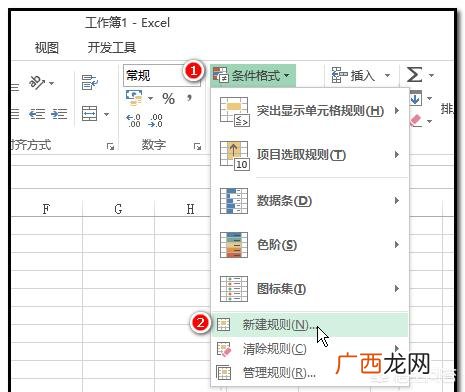Click the Manage Rules icon
The image size is (465, 392).
[223, 373]
